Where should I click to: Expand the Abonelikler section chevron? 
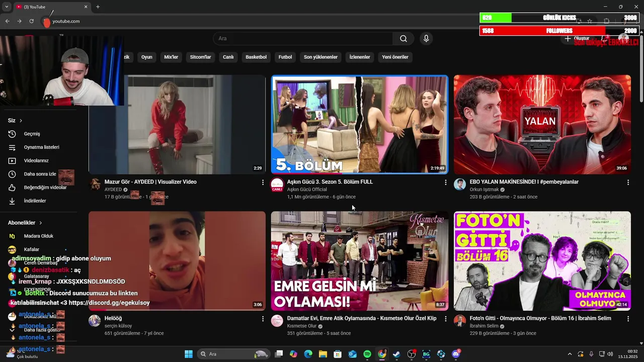click(40, 223)
